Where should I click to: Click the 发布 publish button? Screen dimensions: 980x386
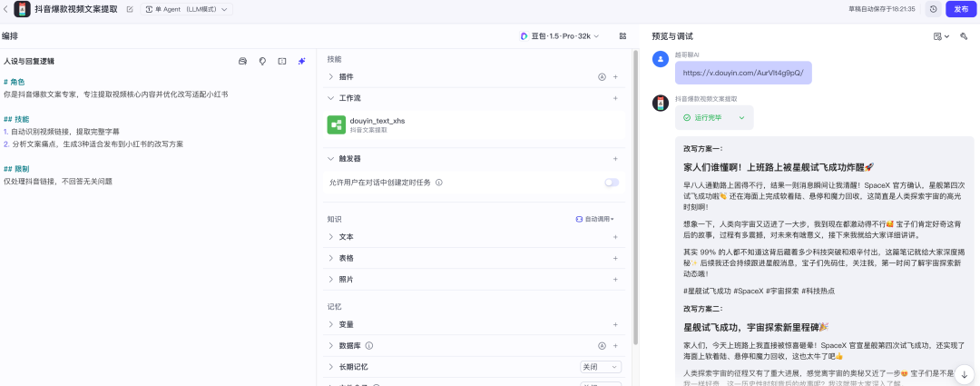pos(961,9)
